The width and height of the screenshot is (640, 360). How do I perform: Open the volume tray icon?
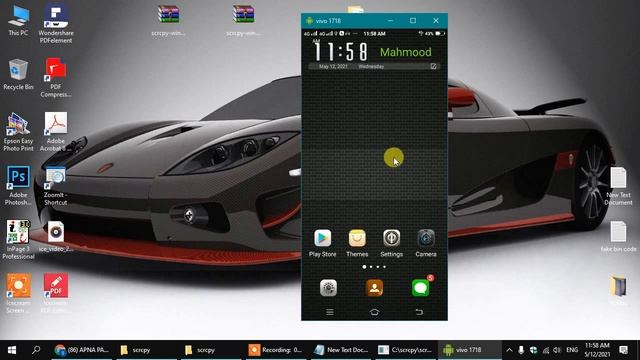pyautogui.click(x=557, y=350)
